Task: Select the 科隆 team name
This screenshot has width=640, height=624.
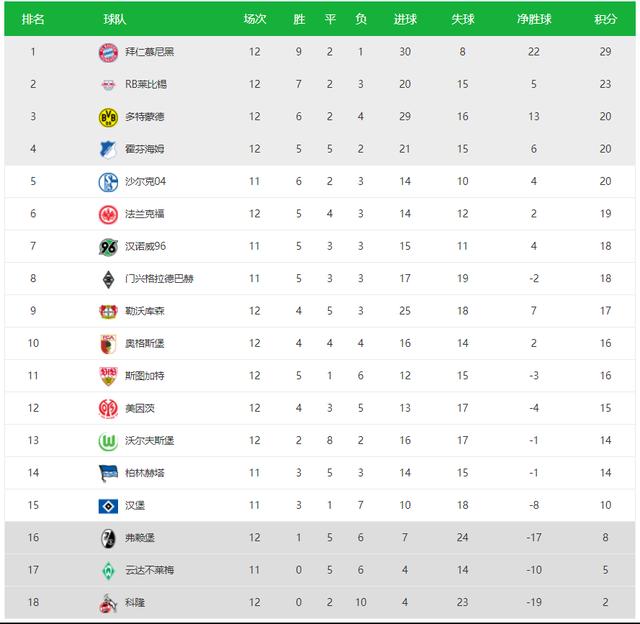Action: 134,603
